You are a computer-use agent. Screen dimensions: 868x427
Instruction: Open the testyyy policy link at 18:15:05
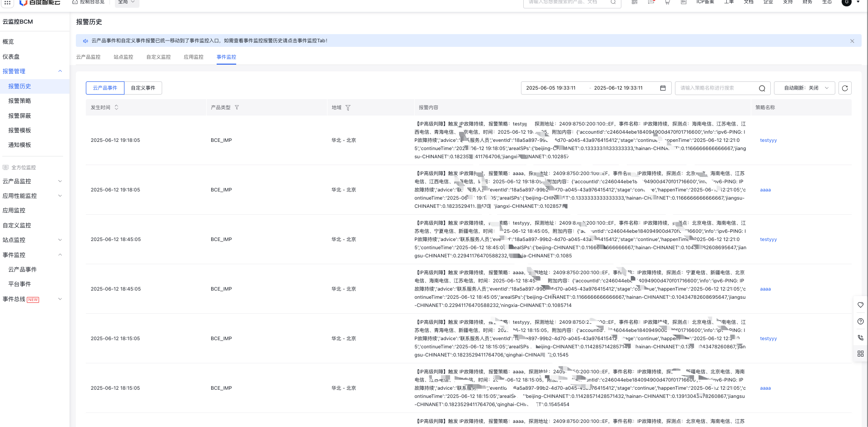point(768,338)
